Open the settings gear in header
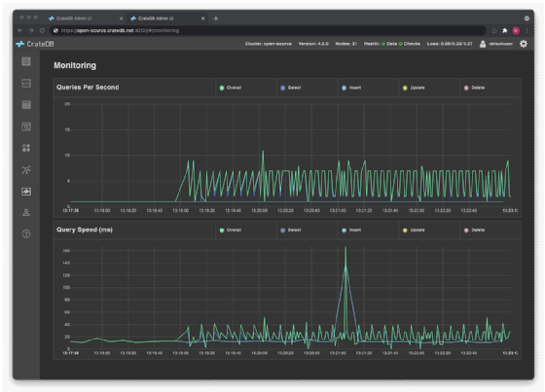Image resolution: width=545 pixels, height=392 pixels. coord(524,44)
